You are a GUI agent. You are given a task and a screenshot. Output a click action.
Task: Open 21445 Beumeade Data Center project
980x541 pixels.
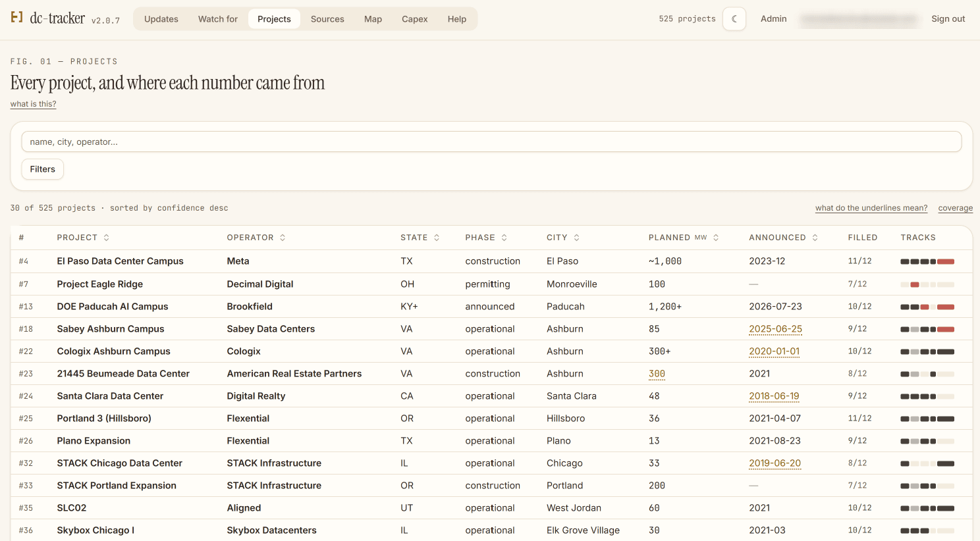click(123, 374)
